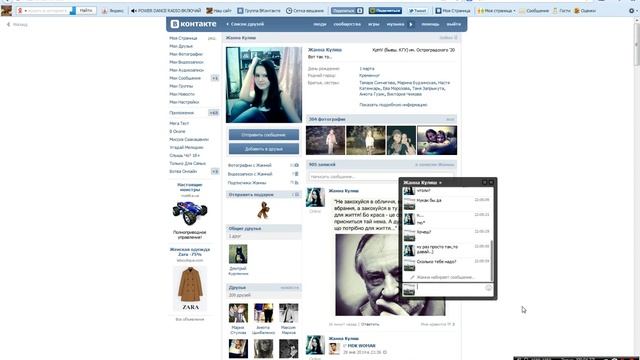The image size is (640, 360).
Task: Click the gift ribbon image under 'Отправить подарок'
Action: 263,210
